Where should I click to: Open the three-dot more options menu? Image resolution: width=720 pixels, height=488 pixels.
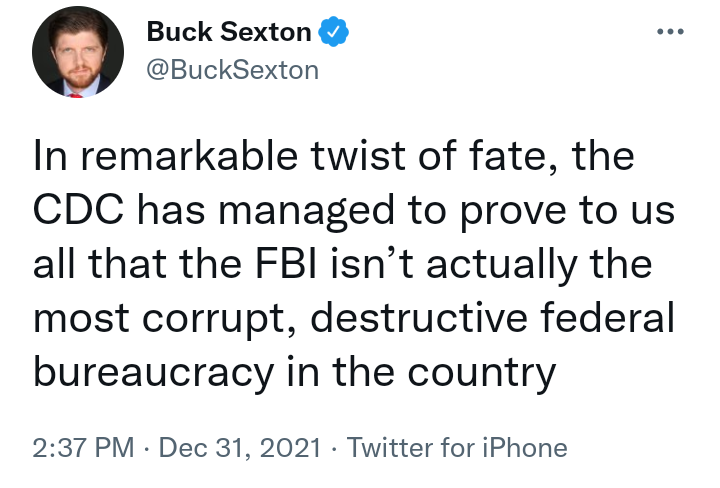[670, 32]
